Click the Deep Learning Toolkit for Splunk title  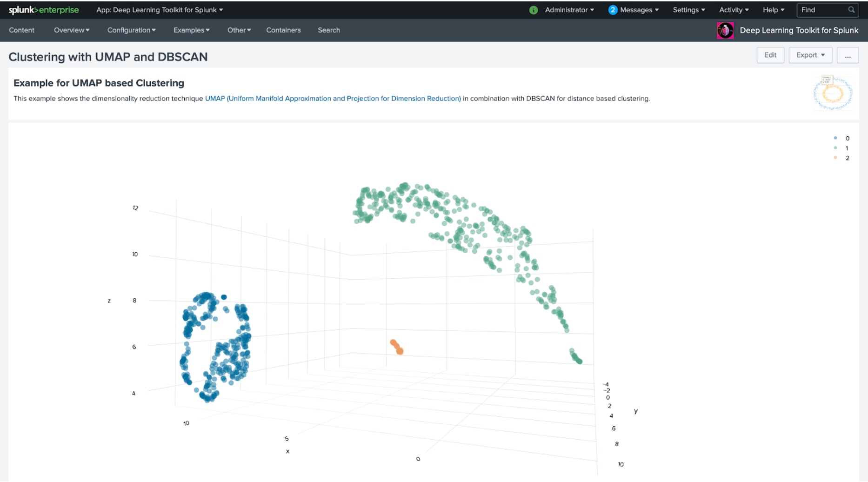[x=799, y=30]
